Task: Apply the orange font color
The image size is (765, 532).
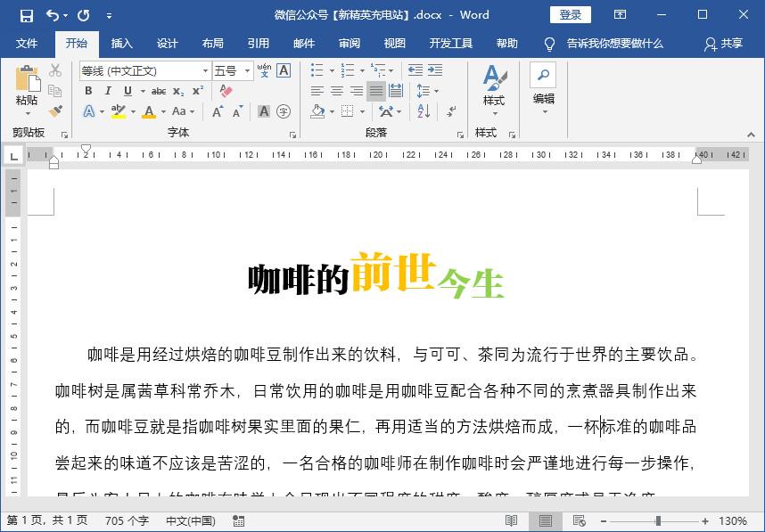Action: 149,111
